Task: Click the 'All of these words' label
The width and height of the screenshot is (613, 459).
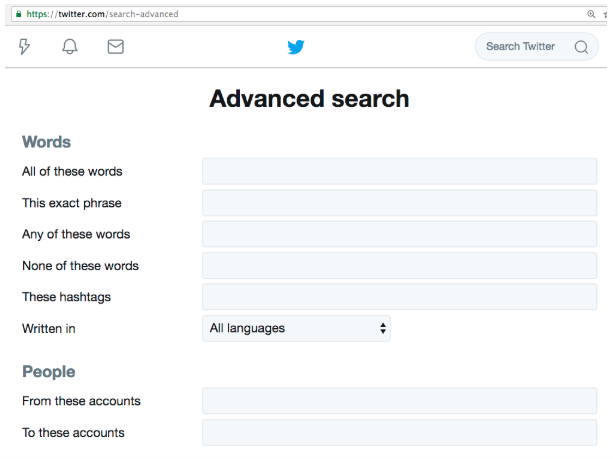Action: [72, 171]
